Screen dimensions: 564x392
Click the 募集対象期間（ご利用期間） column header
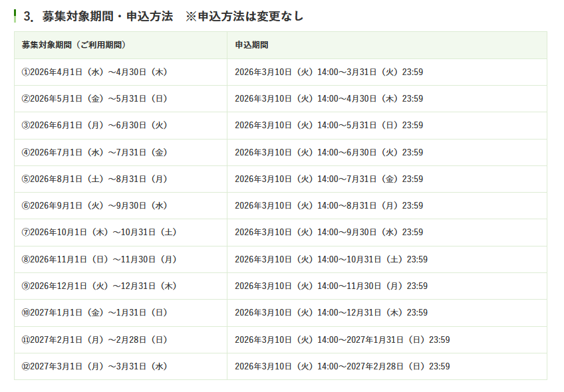(74, 45)
